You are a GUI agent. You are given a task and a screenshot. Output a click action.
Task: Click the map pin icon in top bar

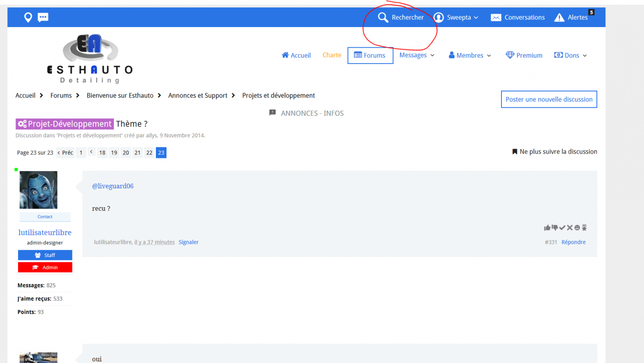pos(28,17)
